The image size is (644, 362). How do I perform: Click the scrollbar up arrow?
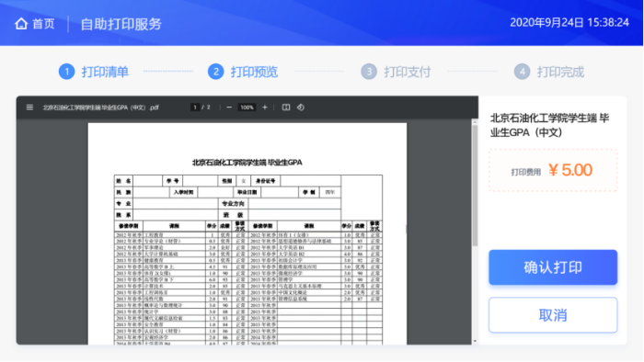click(x=475, y=122)
